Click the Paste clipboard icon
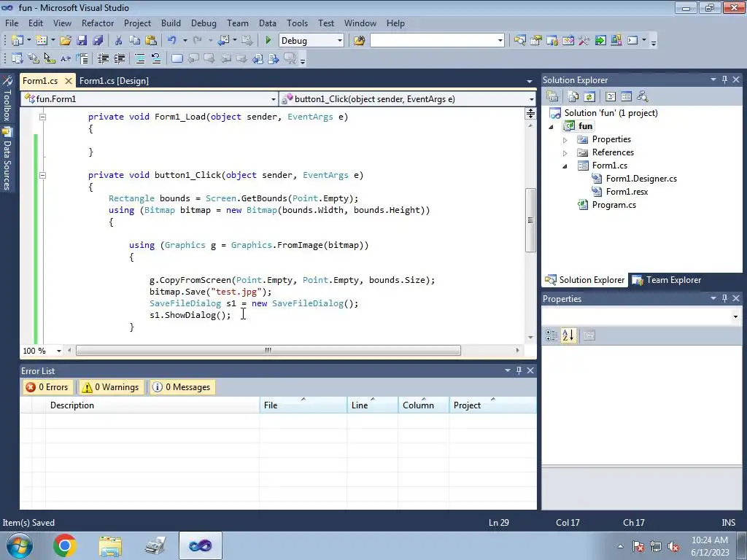 coord(151,41)
